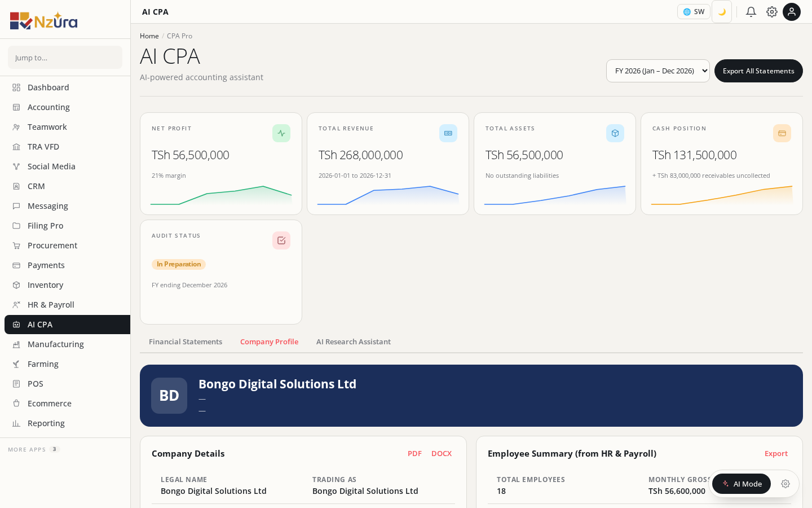Go to Home breadcrumb

149,36
